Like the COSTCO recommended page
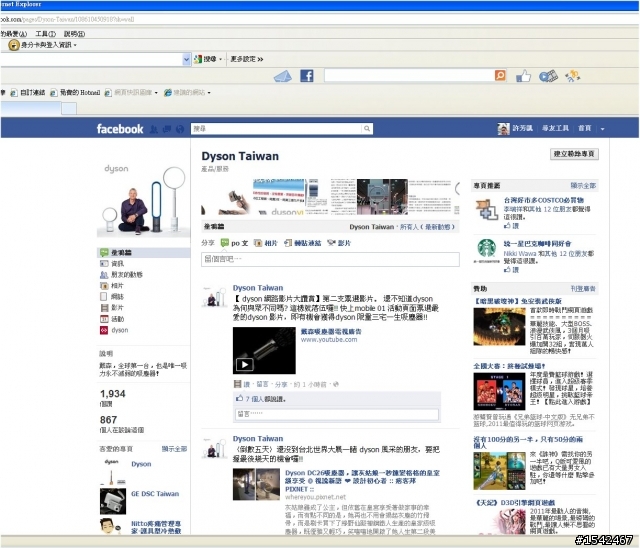640x548 pixels. [511, 226]
